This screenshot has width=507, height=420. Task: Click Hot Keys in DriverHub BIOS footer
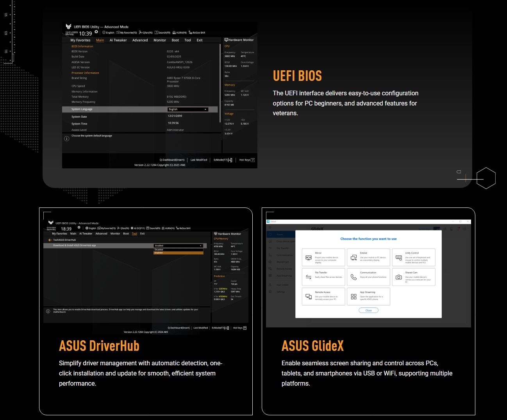(240, 328)
